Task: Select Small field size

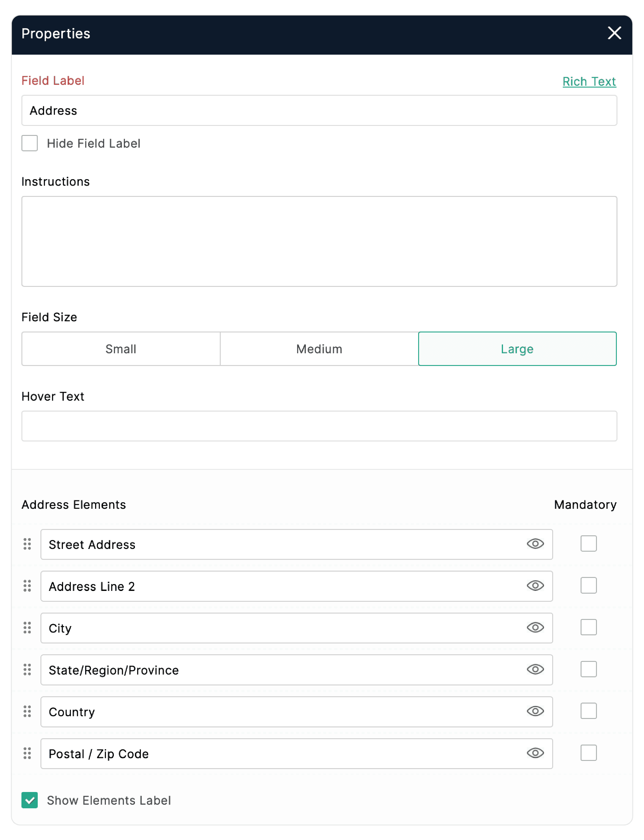Action: click(121, 349)
